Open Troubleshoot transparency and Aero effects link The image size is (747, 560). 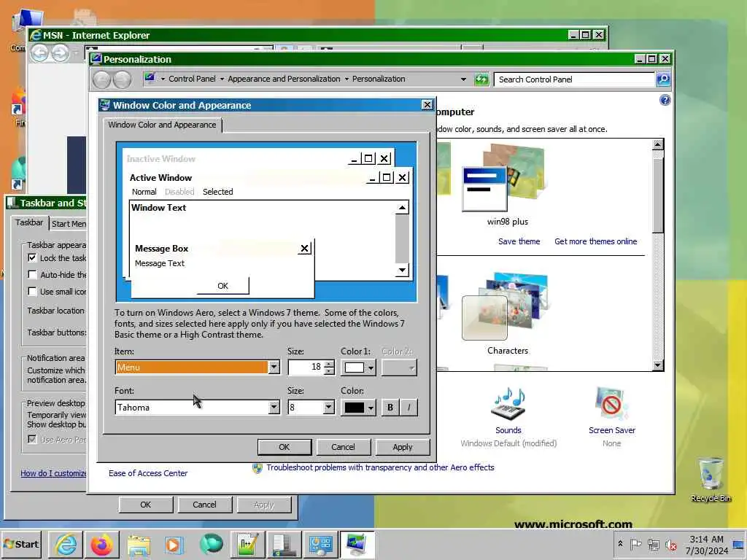379,467
